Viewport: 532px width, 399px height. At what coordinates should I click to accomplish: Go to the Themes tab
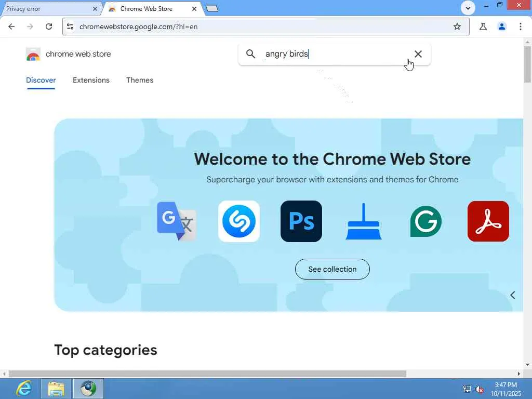coord(140,80)
